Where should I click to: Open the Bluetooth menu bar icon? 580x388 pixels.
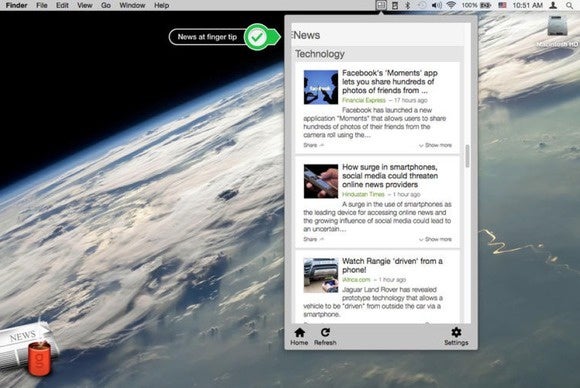click(407, 5)
